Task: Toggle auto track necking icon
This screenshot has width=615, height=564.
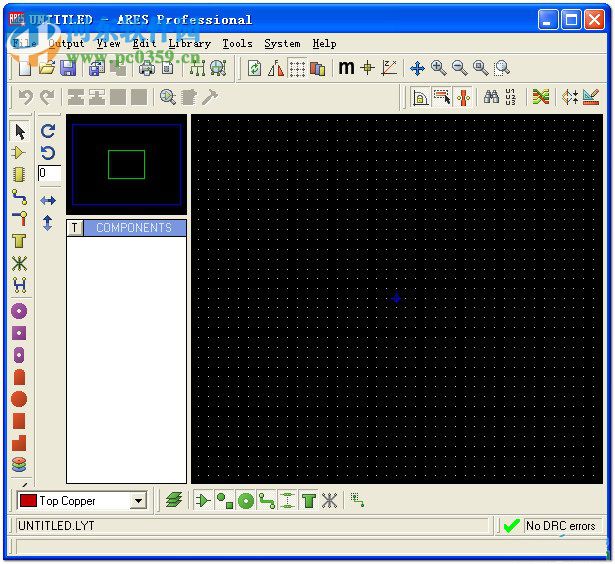Action: pos(463,97)
